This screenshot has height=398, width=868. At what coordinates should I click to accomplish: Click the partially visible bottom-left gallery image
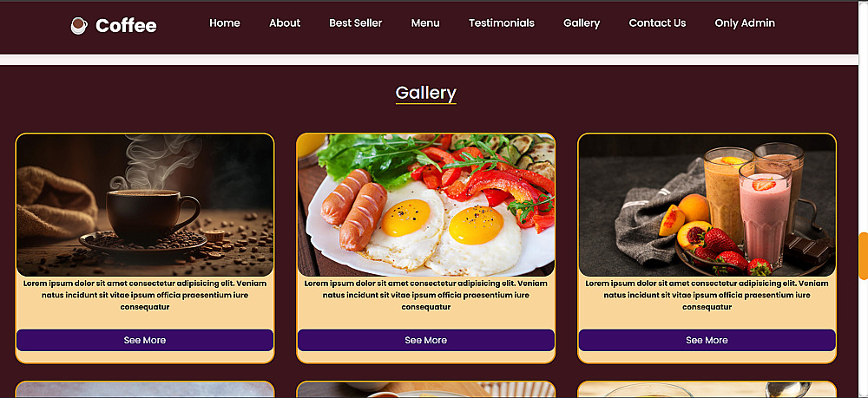tap(145, 389)
